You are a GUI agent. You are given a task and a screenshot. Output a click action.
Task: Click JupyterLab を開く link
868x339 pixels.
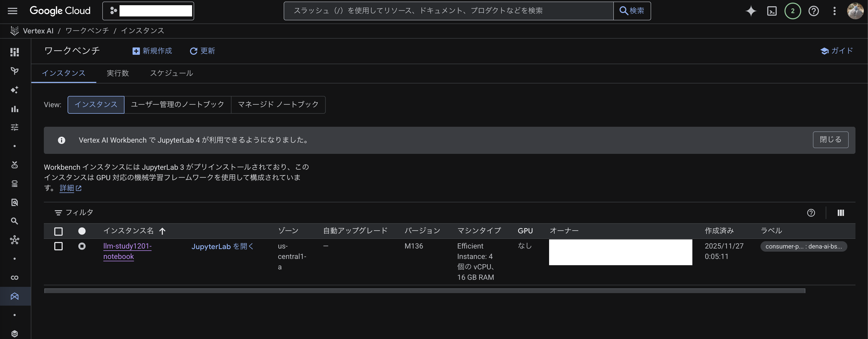point(222,246)
